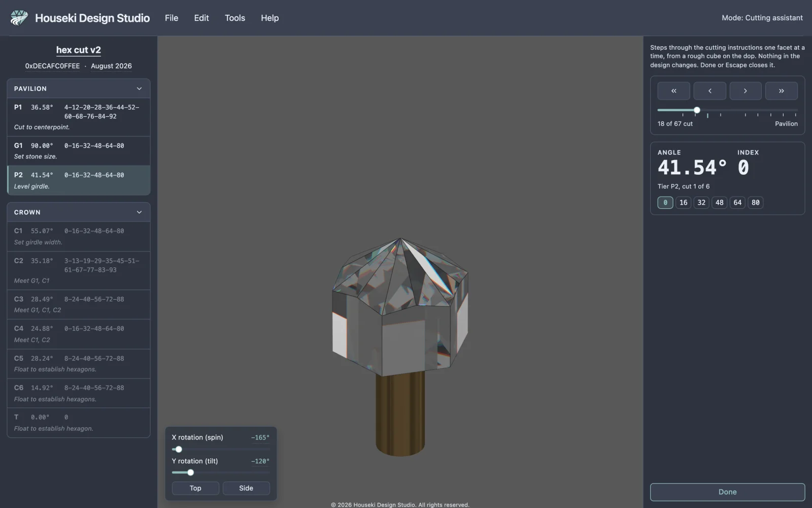Open author 0xDECAFCOFFEE link

click(52, 66)
